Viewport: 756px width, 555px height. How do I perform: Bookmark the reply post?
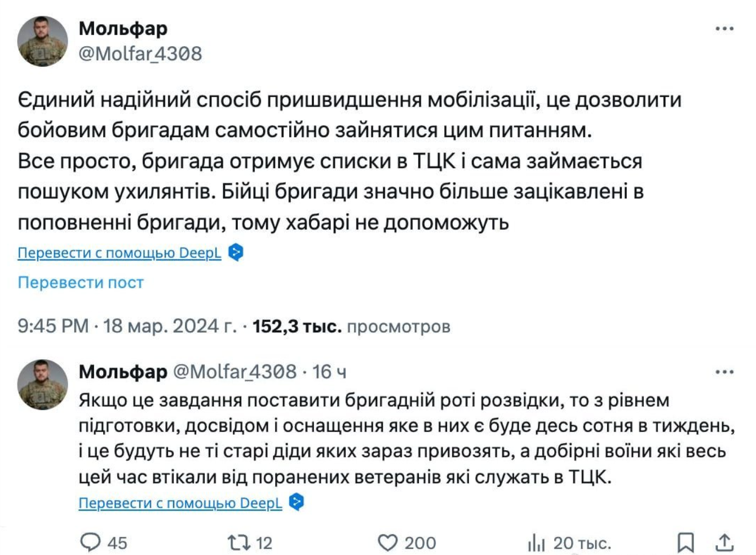(685, 542)
